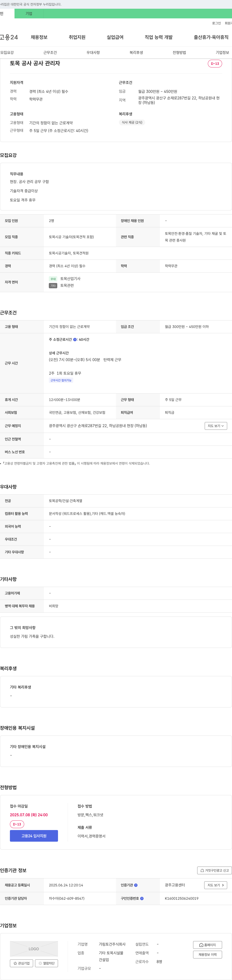Viewport: 232px width, 980px height.
Task: Click the company LOGO placeholder image
Action: tap(34, 949)
